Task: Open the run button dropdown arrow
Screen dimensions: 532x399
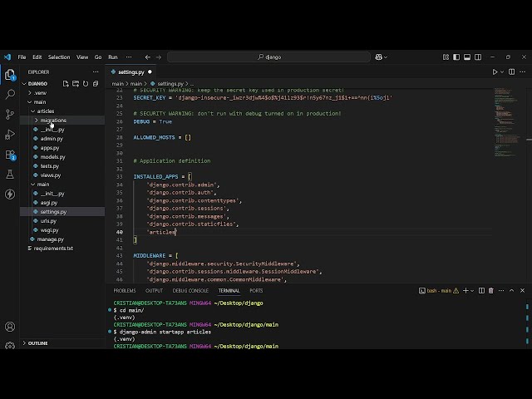Action: coord(502,72)
